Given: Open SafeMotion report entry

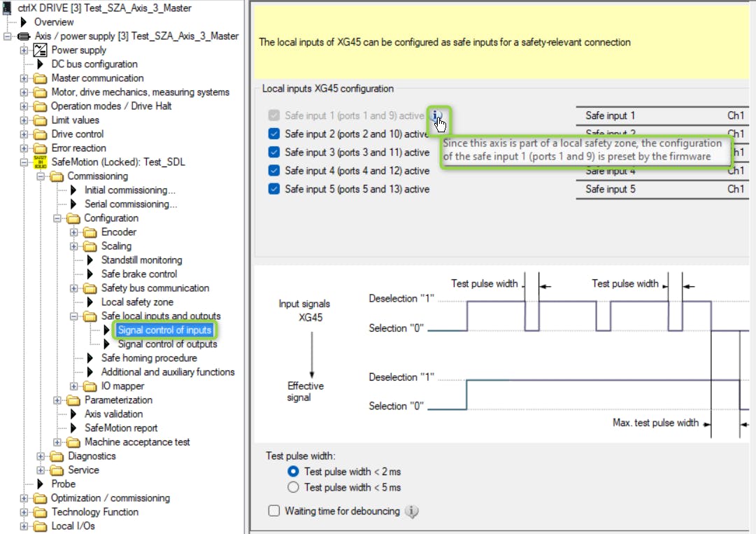Looking at the screenshot, I should pos(121,428).
